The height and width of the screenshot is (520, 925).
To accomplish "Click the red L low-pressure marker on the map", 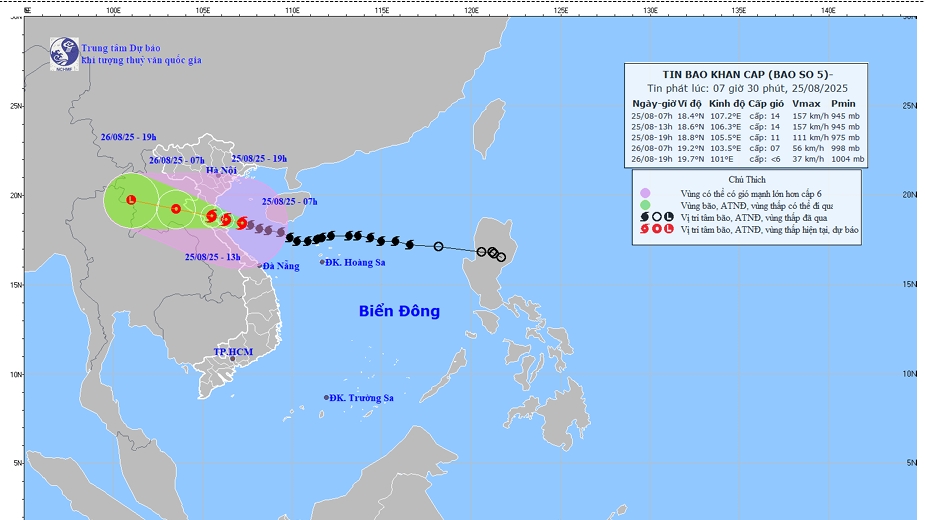I will pyautogui.click(x=131, y=199).
